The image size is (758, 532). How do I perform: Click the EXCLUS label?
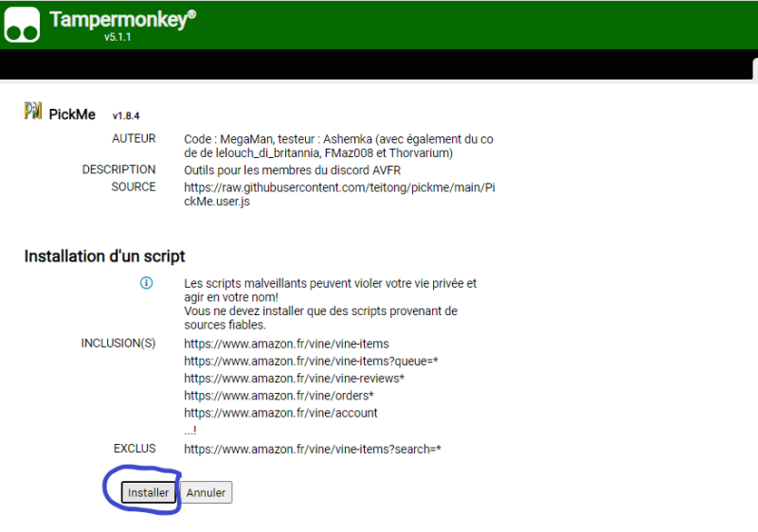click(x=135, y=449)
